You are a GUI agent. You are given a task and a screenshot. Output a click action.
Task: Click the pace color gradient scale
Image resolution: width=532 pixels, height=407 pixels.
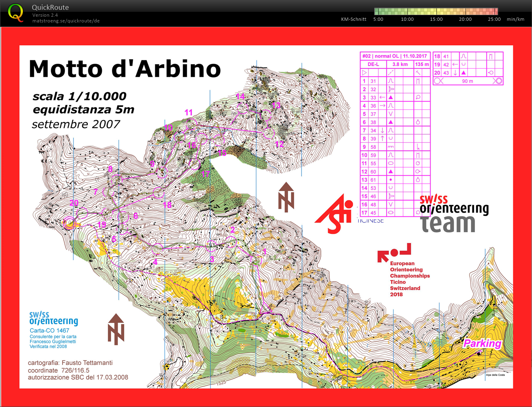436,11
